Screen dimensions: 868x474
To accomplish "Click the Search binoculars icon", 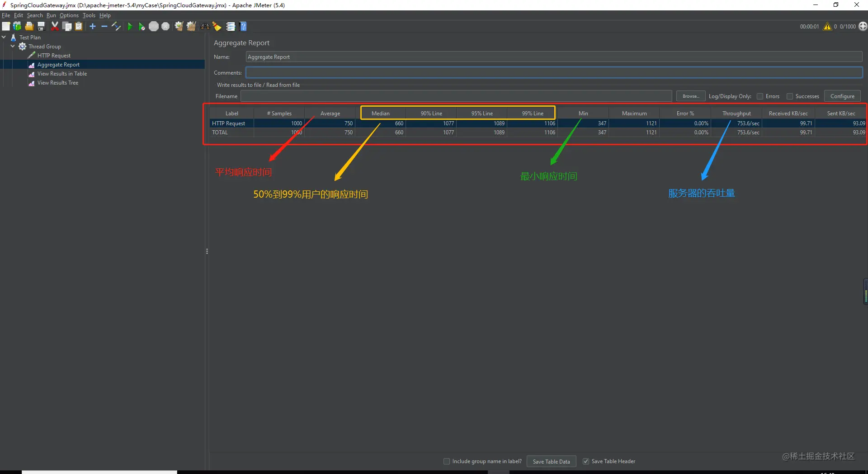I will pyautogui.click(x=205, y=27).
